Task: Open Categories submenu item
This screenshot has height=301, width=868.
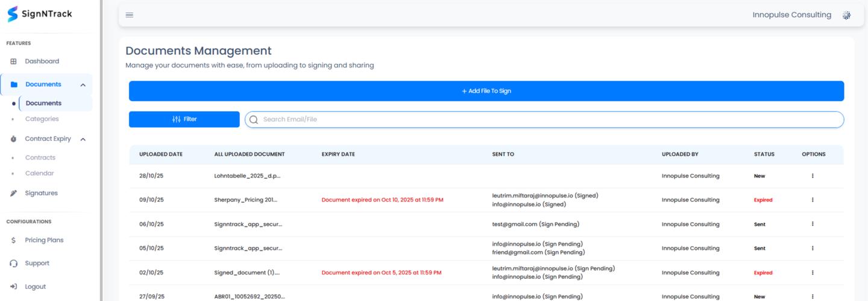Action: (x=42, y=119)
